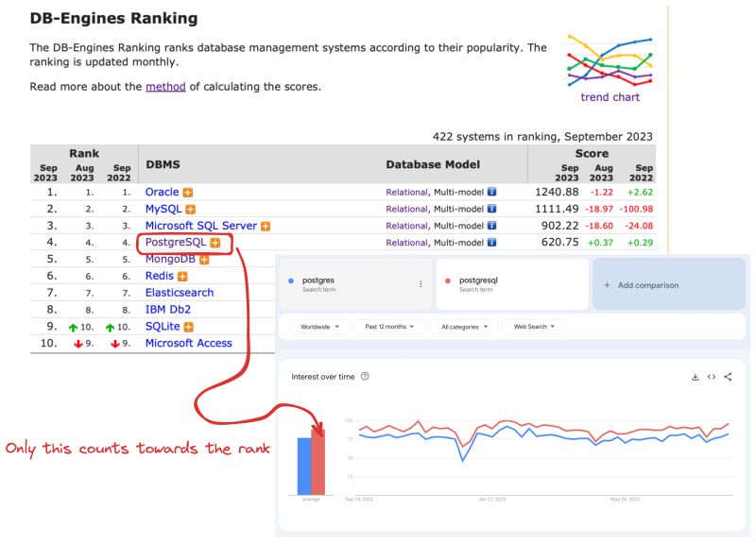
Task: Open the Oracle DBMS link
Action: [162, 192]
